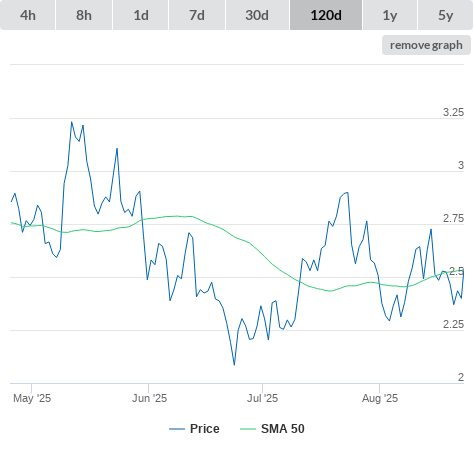Image resolution: width=474 pixels, height=455 pixels.
Task: Select the 7d range tab
Action: pyautogui.click(x=197, y=15)
